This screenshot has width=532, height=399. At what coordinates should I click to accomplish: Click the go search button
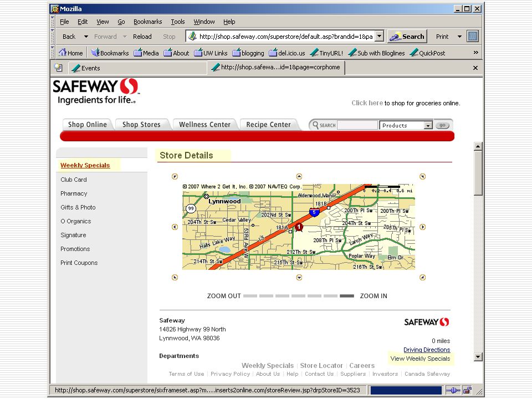point(442,125)
